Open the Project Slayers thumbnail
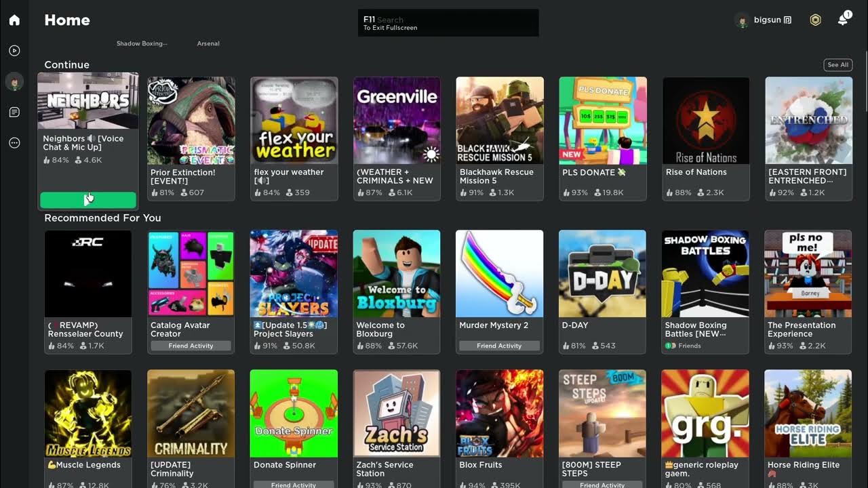 [x=294, y=274]
